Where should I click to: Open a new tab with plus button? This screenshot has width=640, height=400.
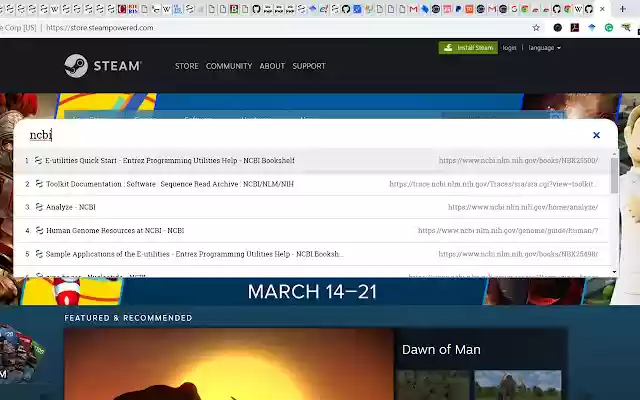[x=622, y=9]
